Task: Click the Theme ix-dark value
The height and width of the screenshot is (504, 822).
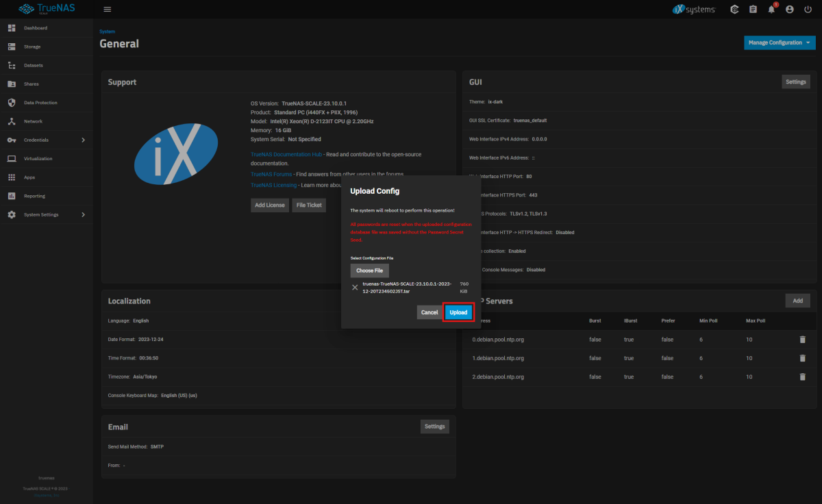Action: pyautogui.click(x=495, y=101)
